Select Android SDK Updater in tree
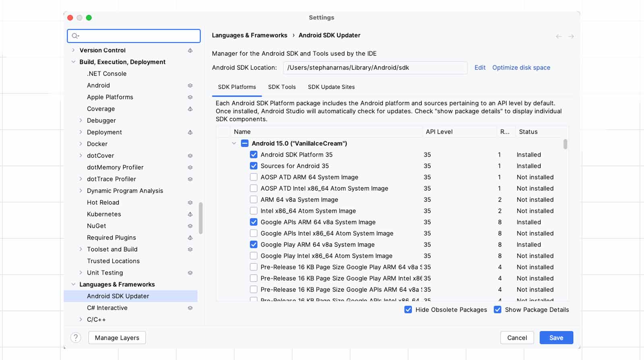 point(130,296)
